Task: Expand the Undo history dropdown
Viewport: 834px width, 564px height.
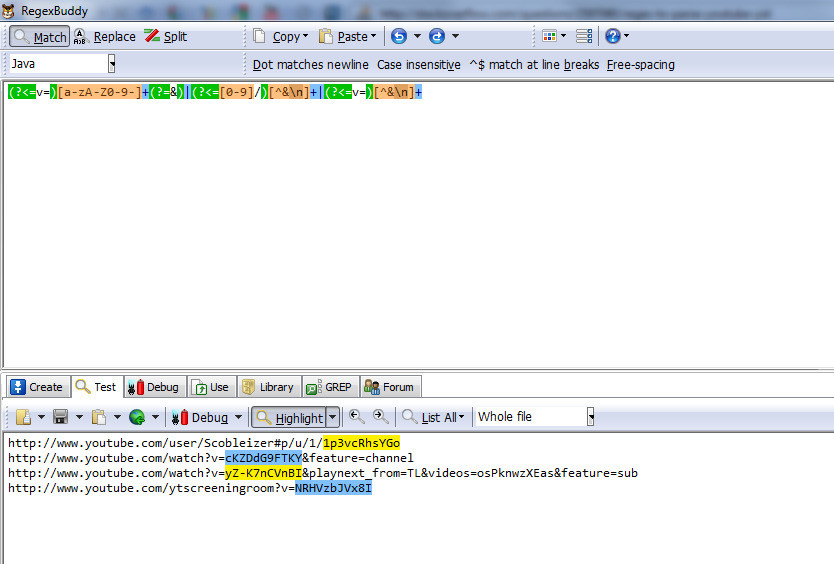Action: pos(418,36)
